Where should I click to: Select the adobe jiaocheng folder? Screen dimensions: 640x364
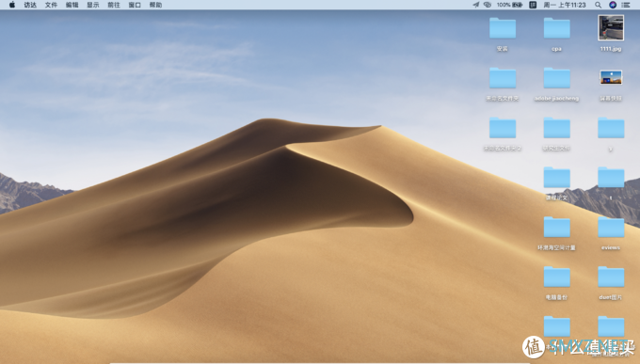point(557,78)
